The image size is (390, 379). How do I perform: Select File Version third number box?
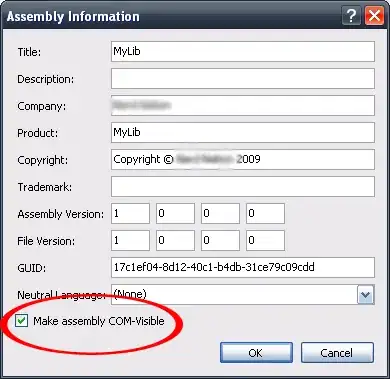220,240
